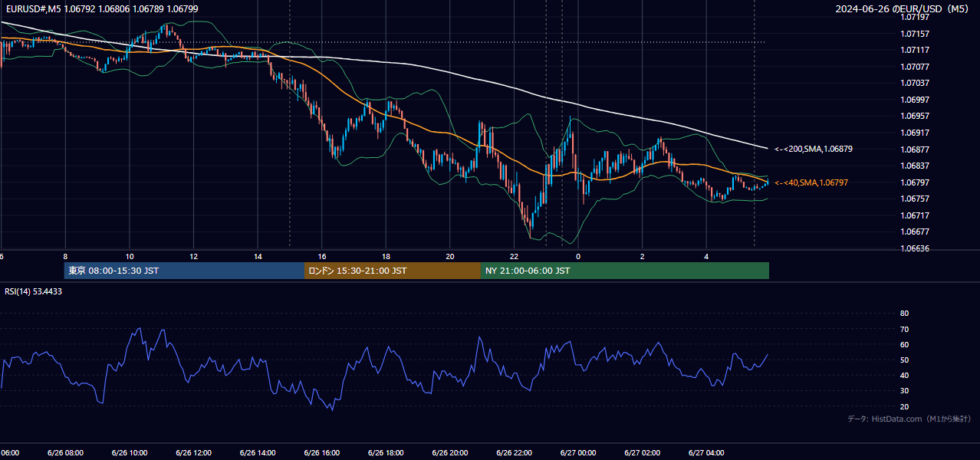Click RSI scale value 30
The width and height of the screenshot is (980, 460).
click(x=904, y=391)
